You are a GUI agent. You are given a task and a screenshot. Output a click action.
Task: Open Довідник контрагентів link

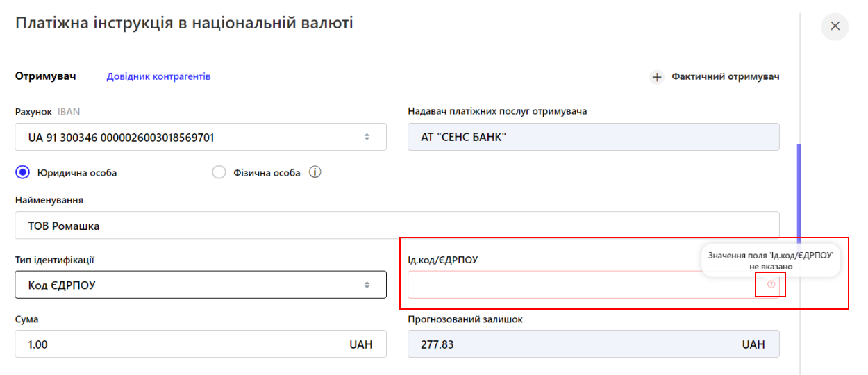(x=158, y=76)
